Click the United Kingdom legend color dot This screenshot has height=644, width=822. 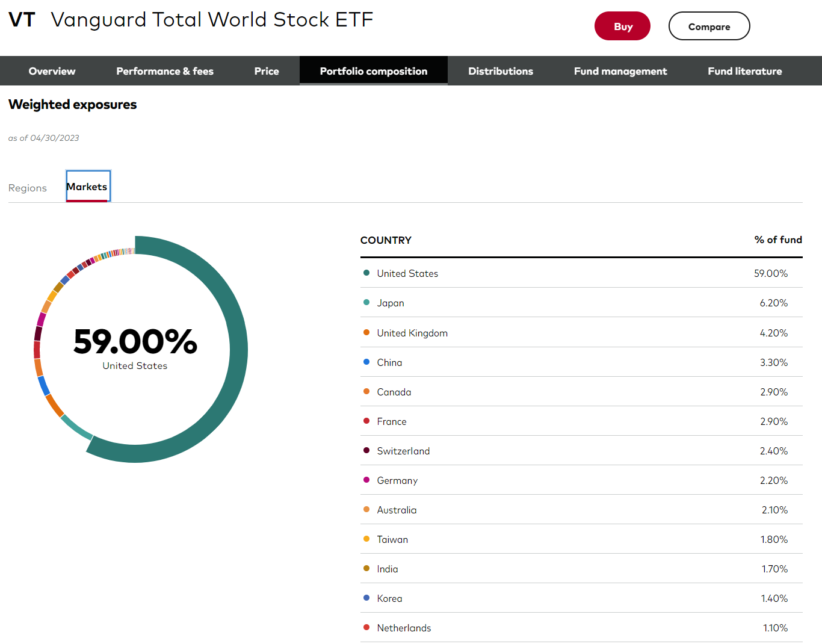point(366,332)
